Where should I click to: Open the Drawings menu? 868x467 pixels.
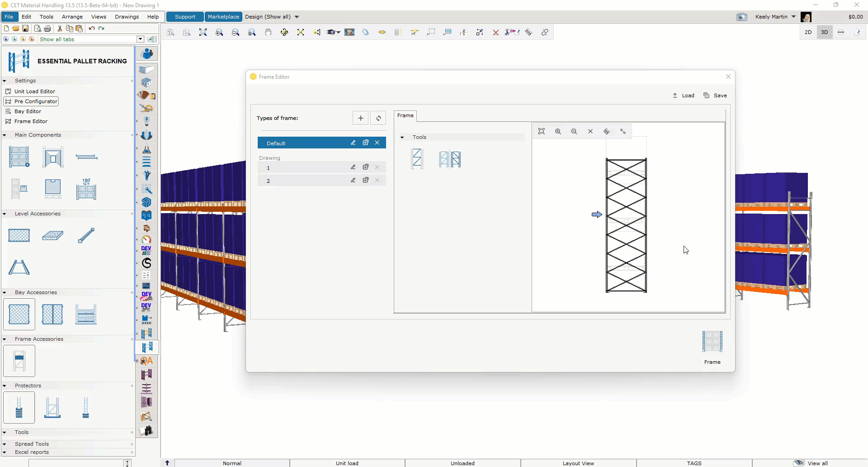127,17
